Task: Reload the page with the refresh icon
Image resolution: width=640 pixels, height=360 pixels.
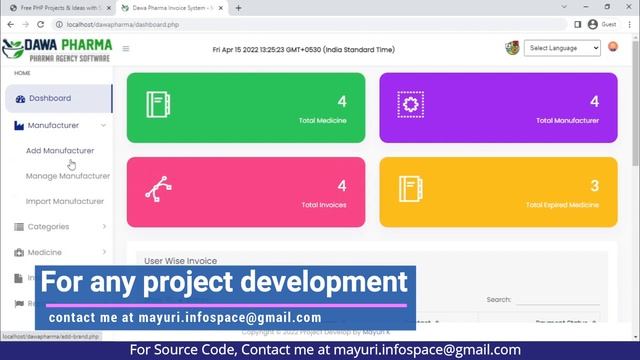Action: 40,24
